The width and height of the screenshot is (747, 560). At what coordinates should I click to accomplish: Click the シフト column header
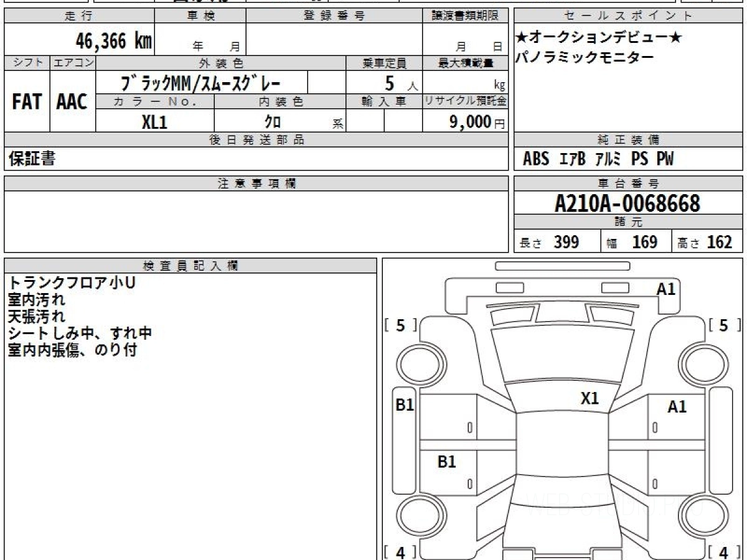click(x=27, y=63)
